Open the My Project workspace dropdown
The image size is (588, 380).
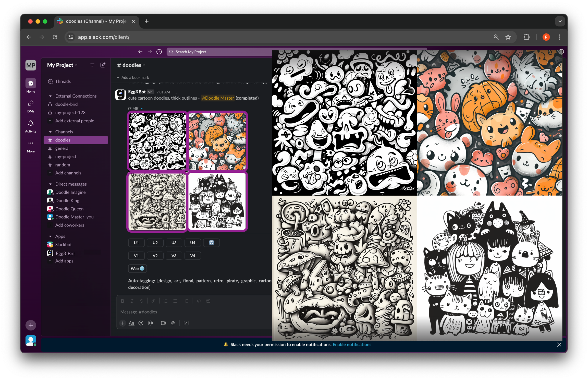click(x=62, y=65)
